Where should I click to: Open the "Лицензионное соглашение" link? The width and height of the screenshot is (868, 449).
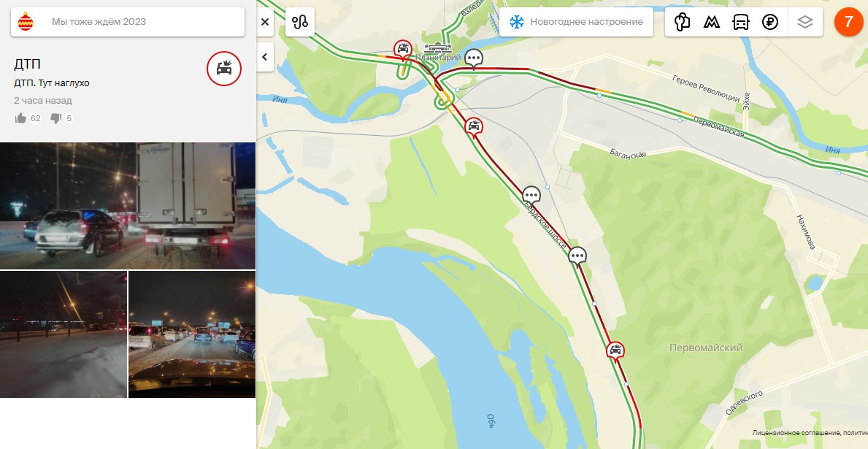[x=796, y=433]
